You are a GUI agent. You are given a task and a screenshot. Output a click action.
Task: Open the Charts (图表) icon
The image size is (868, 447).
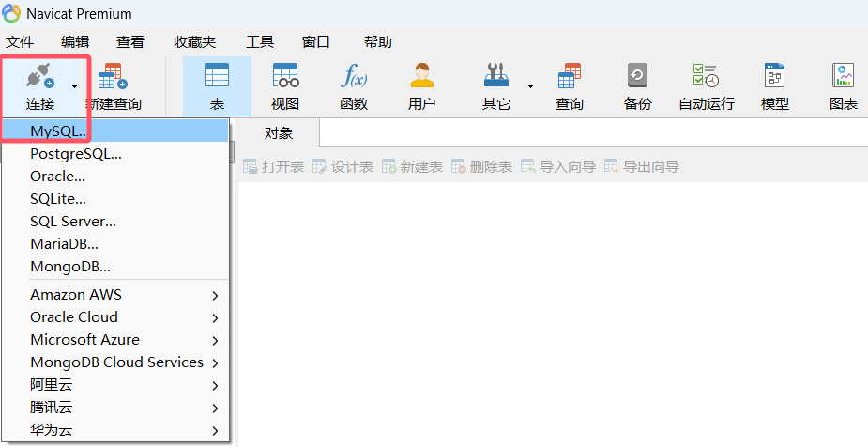coord(843,75)
